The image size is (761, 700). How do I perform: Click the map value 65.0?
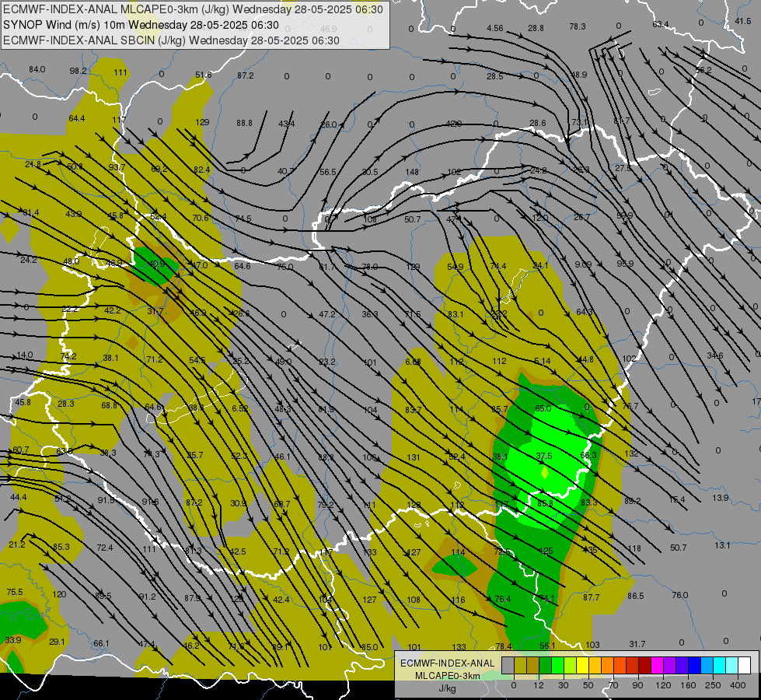(x=543, y=408)
